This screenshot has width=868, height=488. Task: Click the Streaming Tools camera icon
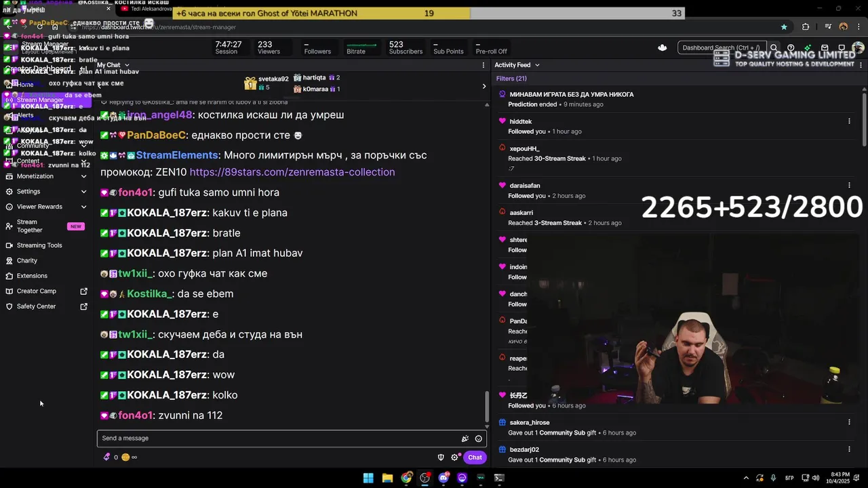(x=9, y=245)
